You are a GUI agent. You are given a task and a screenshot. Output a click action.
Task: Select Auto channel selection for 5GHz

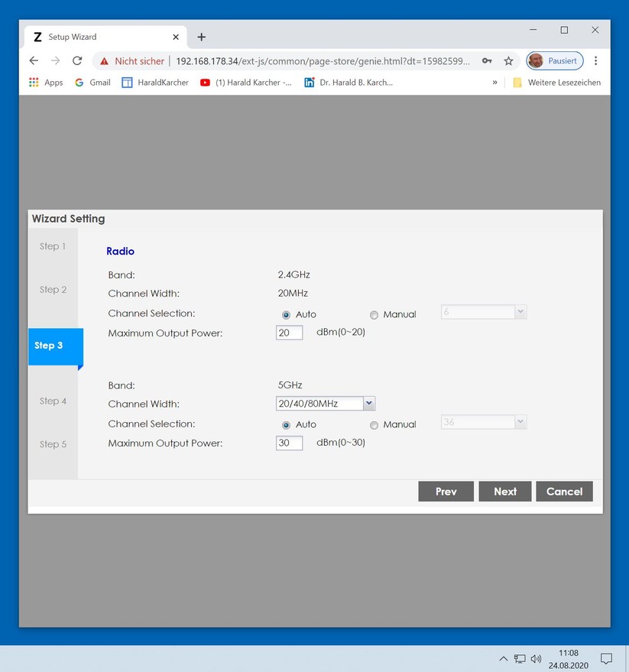286,425
